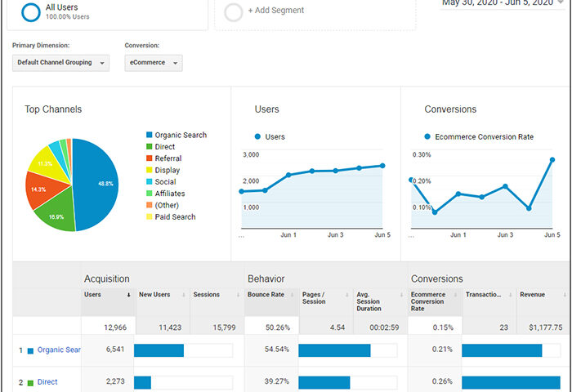Image resolution: width=572 pixels, height=392 pixels.
Task: Open the Direct channel link in table
Action: [x=47, y=381]
